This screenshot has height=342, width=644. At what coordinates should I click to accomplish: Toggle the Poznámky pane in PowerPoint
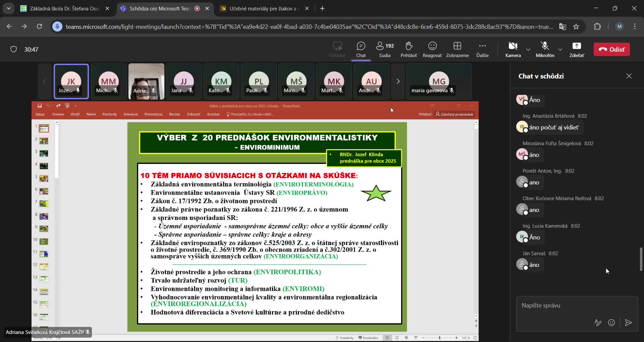[345, 338]
